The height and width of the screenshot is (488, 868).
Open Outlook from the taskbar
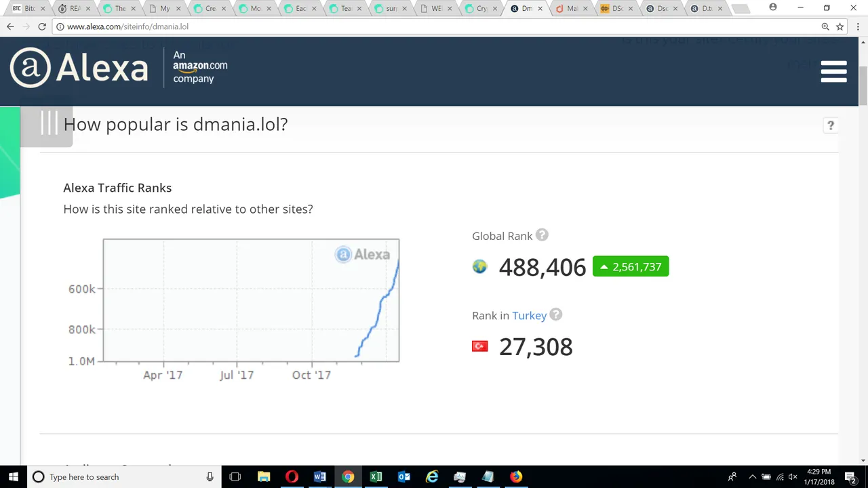404,476
